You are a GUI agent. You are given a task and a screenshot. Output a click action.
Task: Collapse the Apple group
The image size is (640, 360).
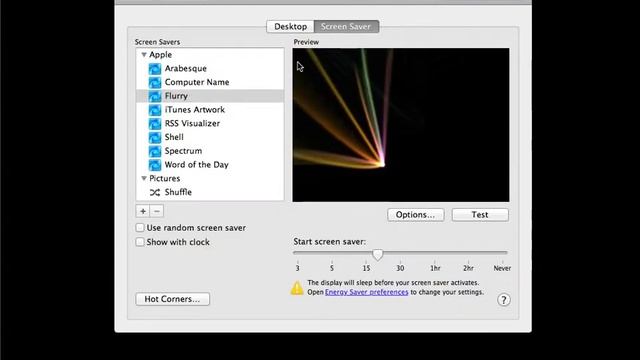coord(144,55)
